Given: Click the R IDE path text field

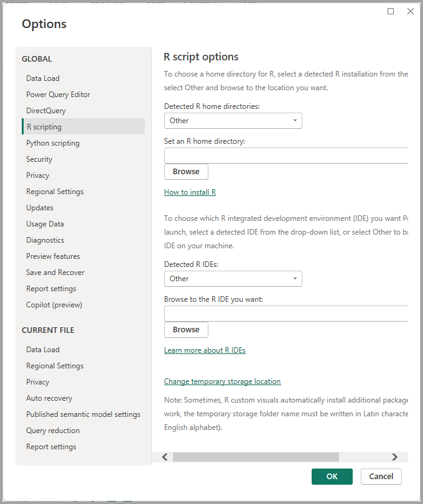Looking at the screenshot, I should [x=286, y=314].
